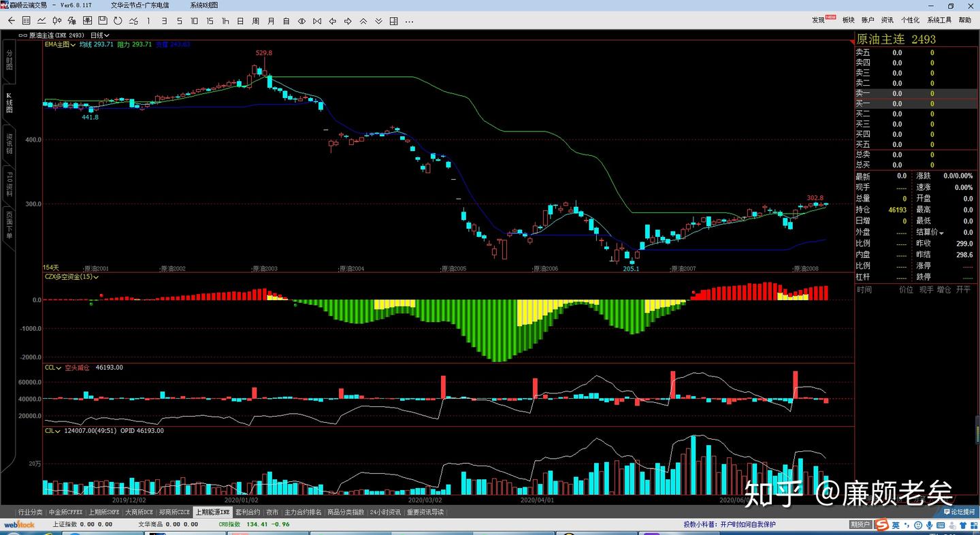This screenshot has height=535, width=980.
Task: Click the double-chevron up icon
Action: pyautogui.click(x=363, y=21)
